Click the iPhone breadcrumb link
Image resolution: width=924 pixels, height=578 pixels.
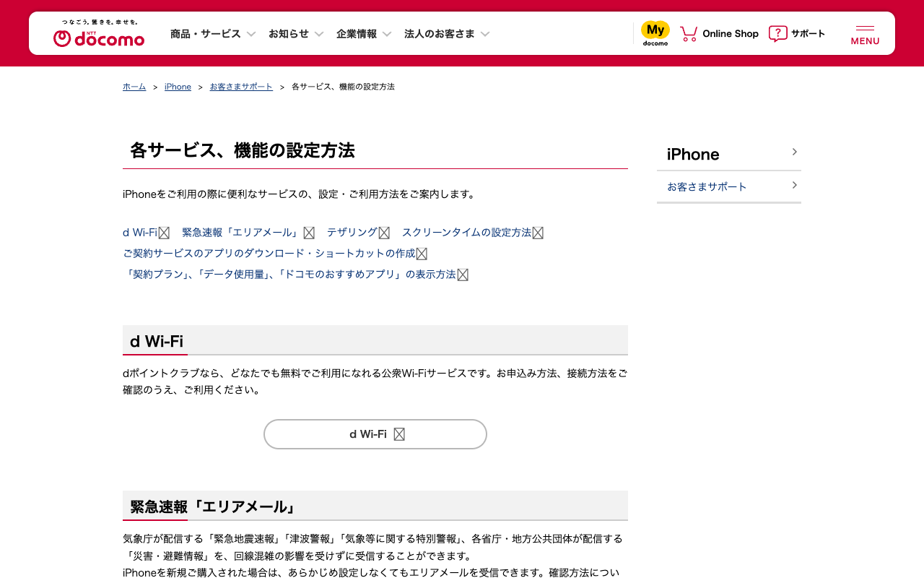178,87
